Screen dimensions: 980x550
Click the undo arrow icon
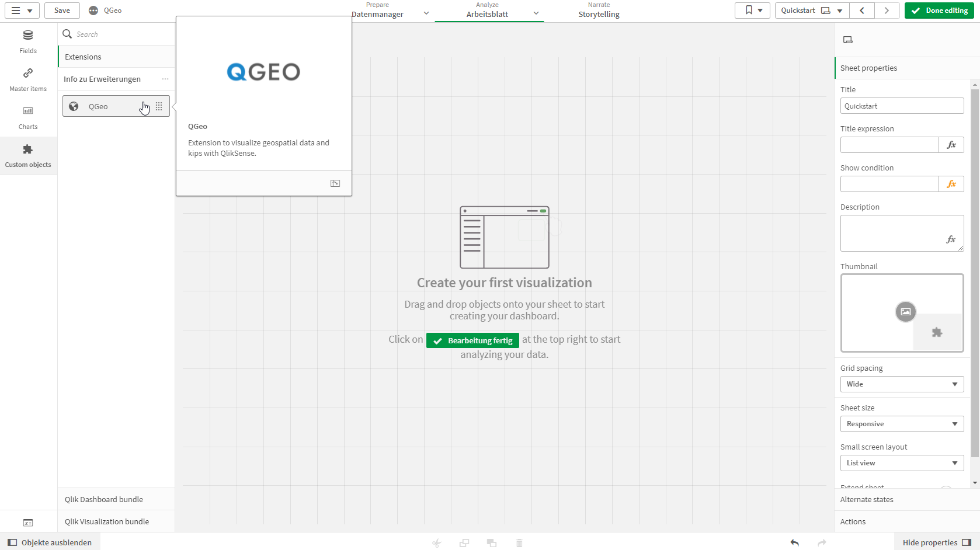coord(794,542)
